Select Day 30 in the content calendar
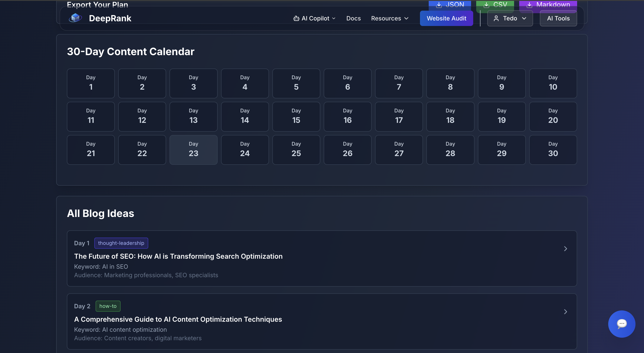This screenshot has height=353, width=644. (x=553, y=149)
